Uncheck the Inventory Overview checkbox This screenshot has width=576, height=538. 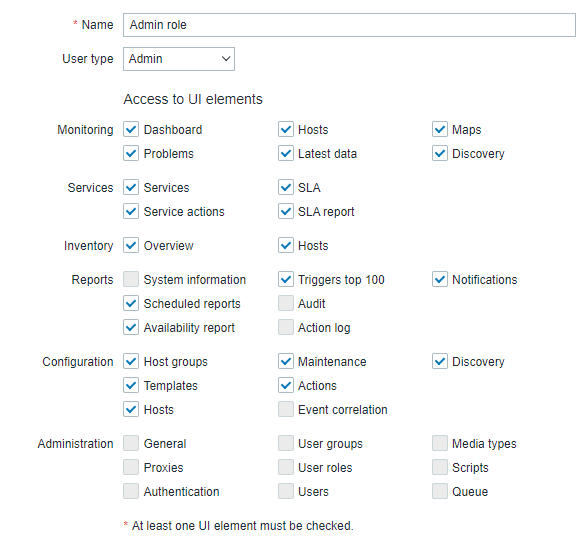[131, 245]
